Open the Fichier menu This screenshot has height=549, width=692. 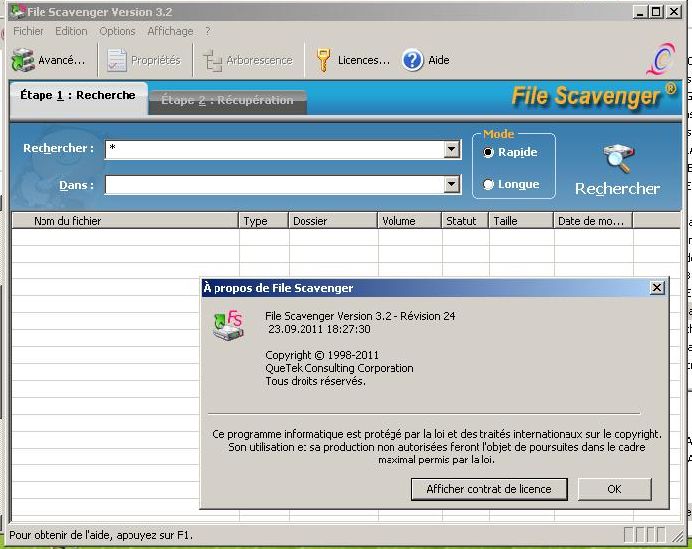tap(28, 31)
